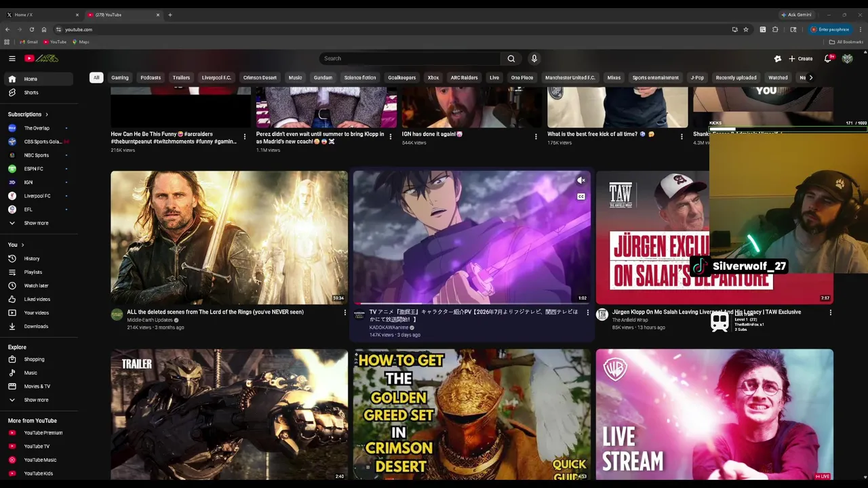The width and height of the screenshot is (868, 488).
Task: Open The Overlap subscription channel
Action: [38, 128]
